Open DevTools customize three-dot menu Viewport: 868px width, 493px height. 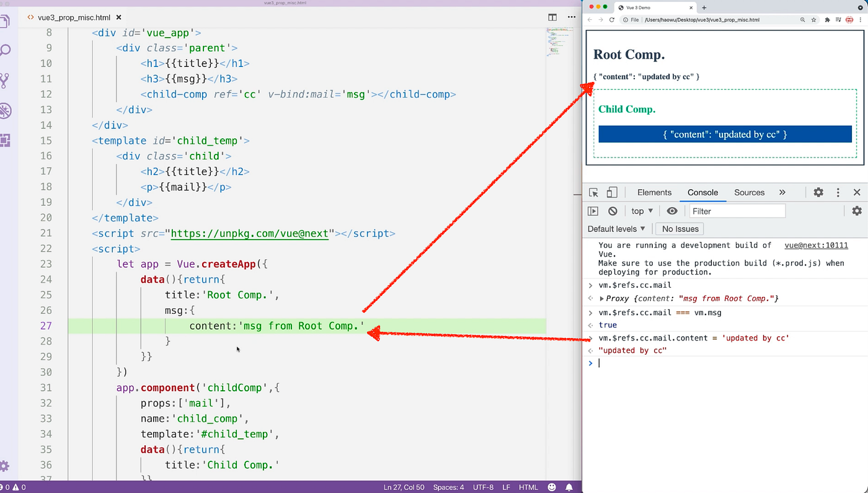(x=838, y=192)
